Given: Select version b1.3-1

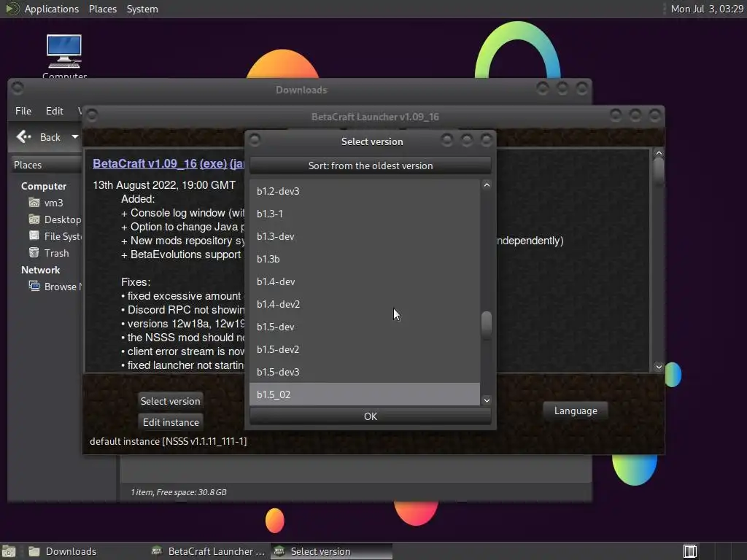Looking at the screenshot, I should pos(365,214).
